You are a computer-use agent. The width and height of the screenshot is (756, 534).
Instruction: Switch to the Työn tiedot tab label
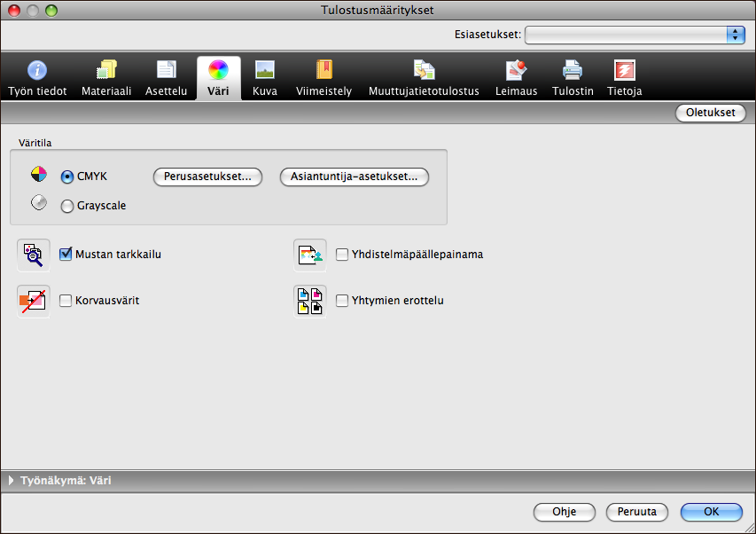37,91
